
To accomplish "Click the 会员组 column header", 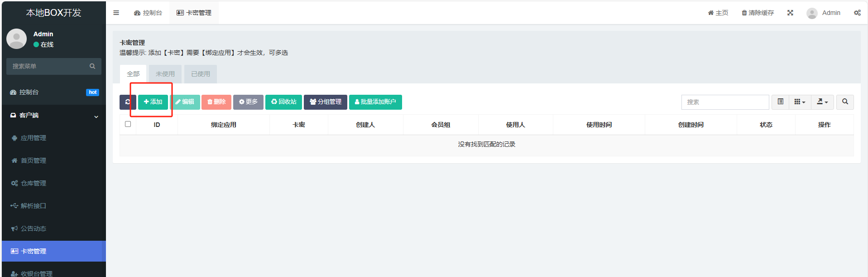I will coord(441,125).
